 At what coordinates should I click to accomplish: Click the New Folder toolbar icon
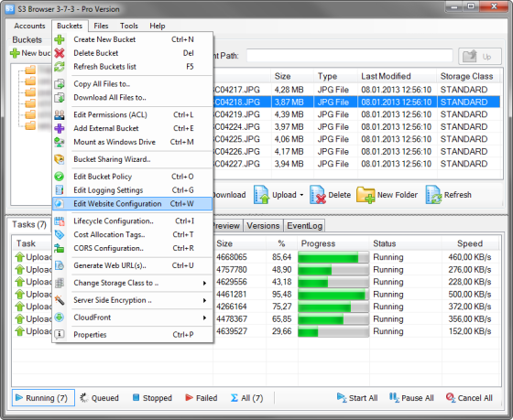pos(366,195)
